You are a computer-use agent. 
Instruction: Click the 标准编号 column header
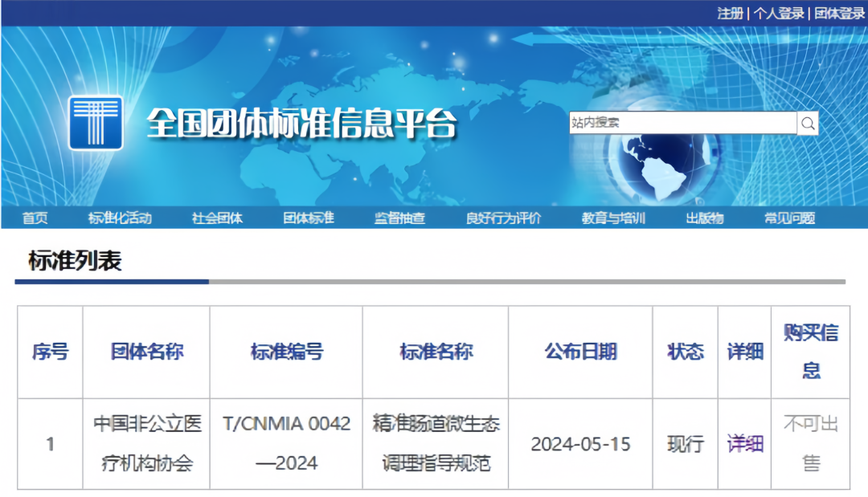pyautogui.click(x=287, y=352)
